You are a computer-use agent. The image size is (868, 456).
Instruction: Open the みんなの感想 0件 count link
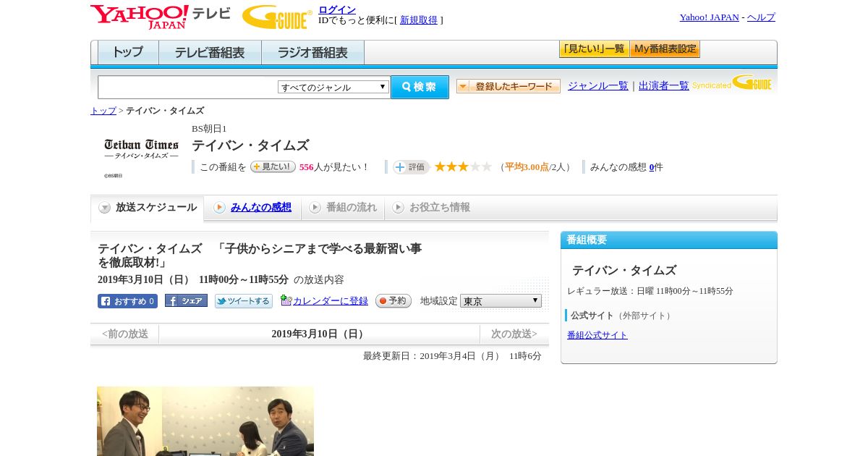click(x=652, y=167)
